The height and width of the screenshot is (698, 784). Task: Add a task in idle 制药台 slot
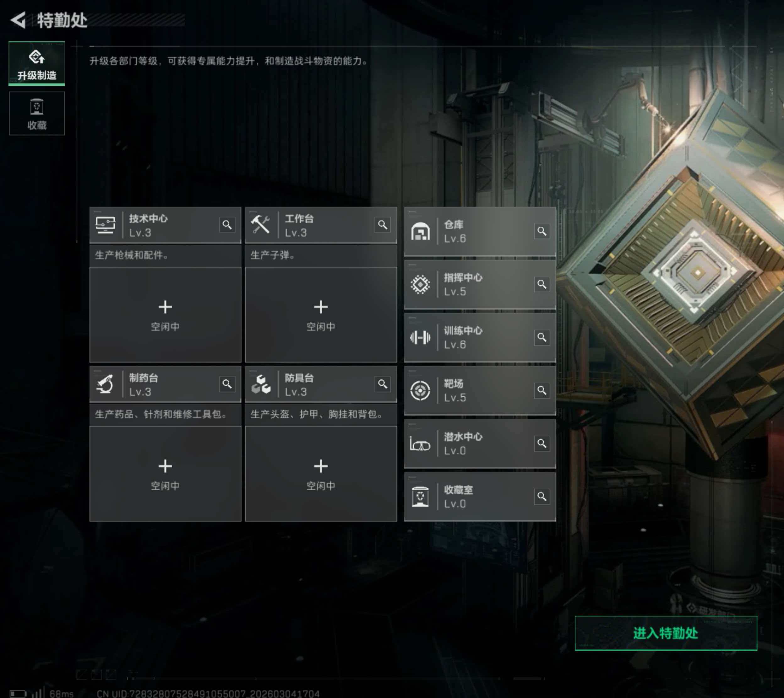click(166, 474)
